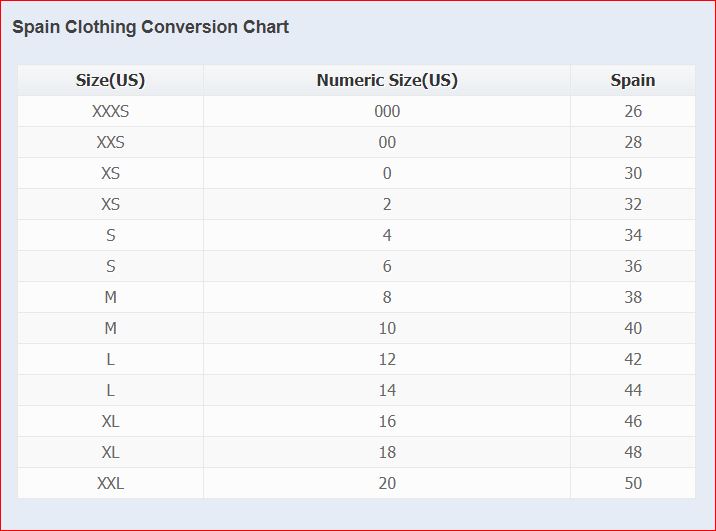This screenshot has width=716, height=531.
Task: Select numeric size 16 cell
Action: pos(387,421)
